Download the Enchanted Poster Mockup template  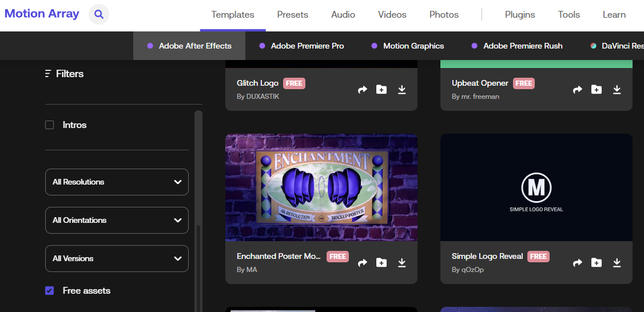tap(401, 262)
